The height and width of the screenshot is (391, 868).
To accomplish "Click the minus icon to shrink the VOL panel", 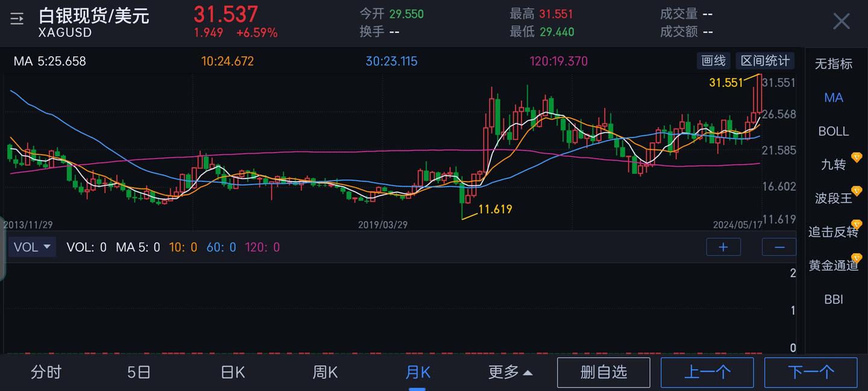I will [x=779, y=247].
